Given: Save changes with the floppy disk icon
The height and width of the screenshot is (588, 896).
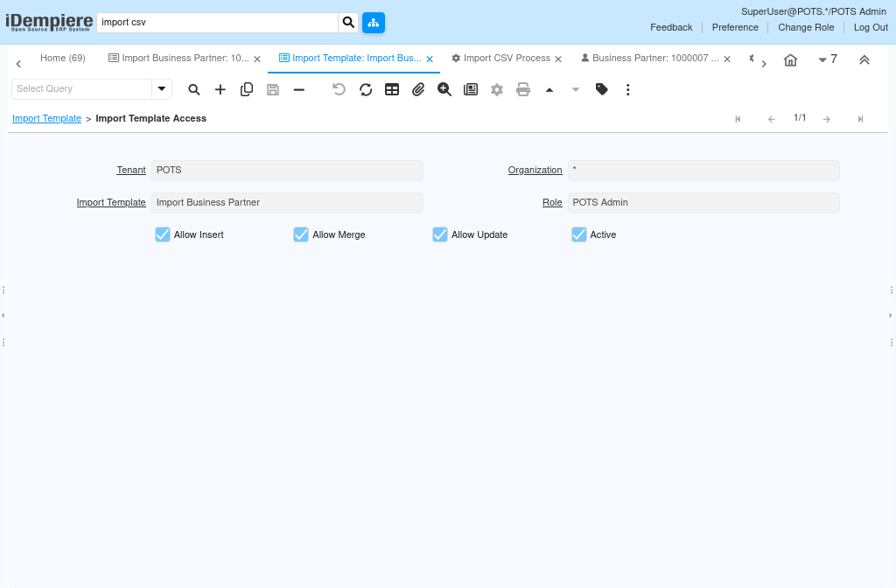Looking at the screenshot, I should 273,90.
